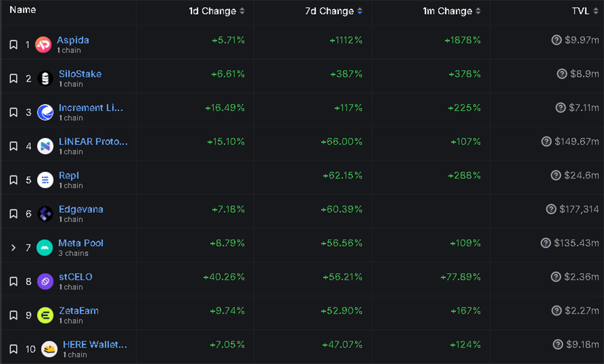Click the ZetaEarn logo icon
The image size is (604, 364).
point(45,315)
